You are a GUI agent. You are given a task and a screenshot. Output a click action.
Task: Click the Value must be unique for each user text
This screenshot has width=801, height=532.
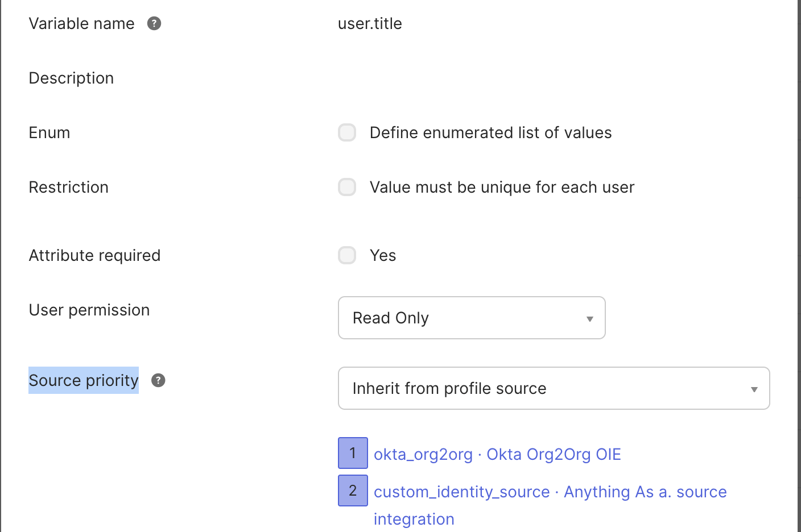pos(502,187)
